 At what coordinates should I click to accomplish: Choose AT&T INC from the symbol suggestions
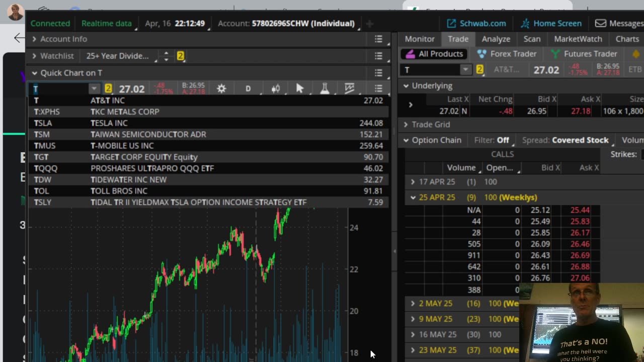pyautogui.click(x=208, y=101)
